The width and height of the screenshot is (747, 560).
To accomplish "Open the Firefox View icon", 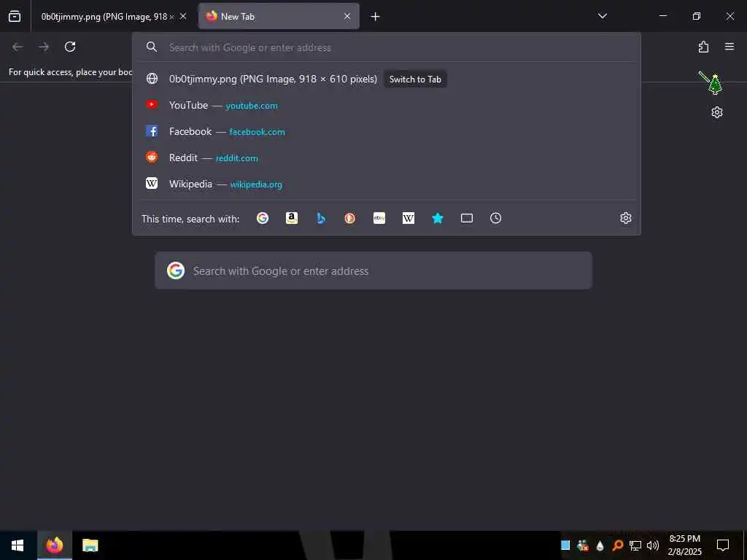I will [15, 17].
